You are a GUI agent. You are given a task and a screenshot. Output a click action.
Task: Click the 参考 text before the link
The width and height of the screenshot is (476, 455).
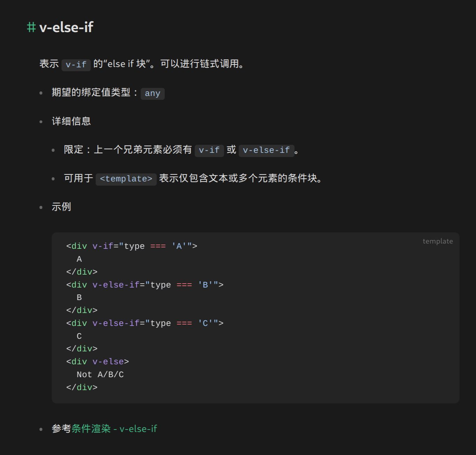click(61, 428)
